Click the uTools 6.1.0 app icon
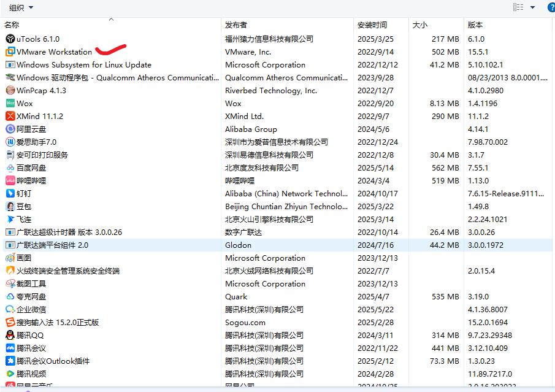This screenshot has width=555, height=392. 10,39
